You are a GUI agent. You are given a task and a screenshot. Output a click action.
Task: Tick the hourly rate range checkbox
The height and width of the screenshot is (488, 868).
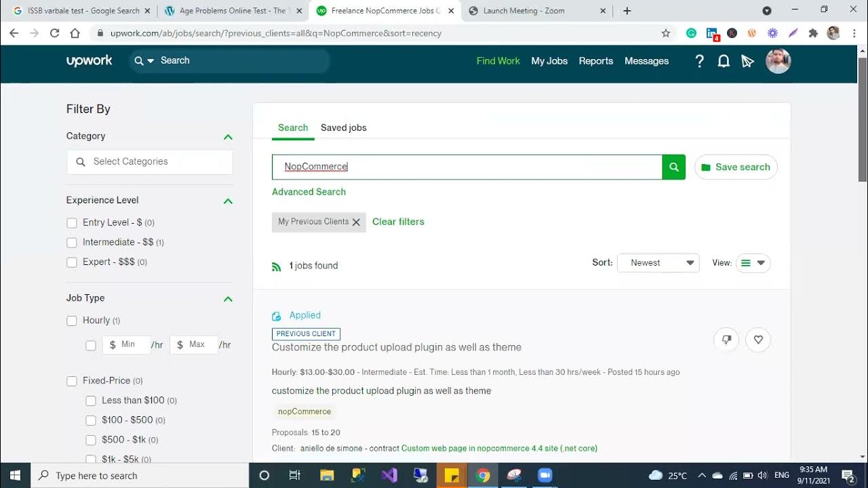[x=91, y=345]
